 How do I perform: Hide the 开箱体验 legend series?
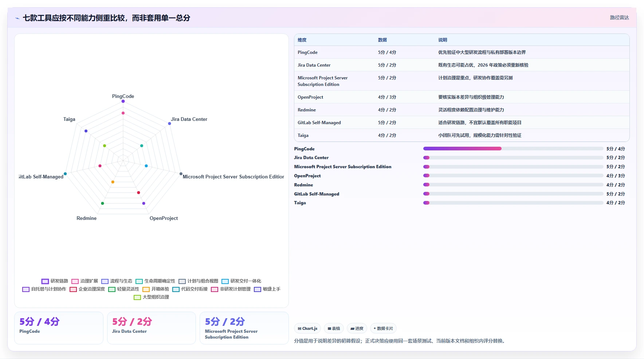pos(156,289)
